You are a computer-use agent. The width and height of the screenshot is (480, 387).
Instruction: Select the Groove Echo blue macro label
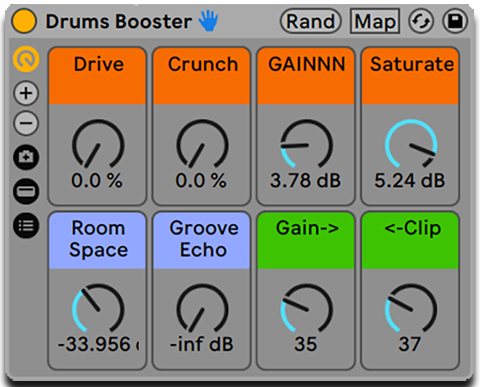click(202, 240)
